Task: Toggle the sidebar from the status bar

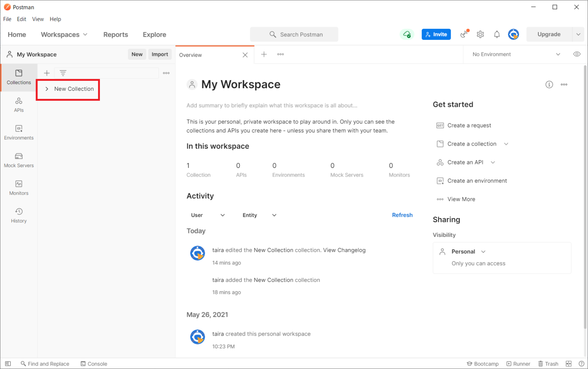Action: pyautogui.click(x=8, y=364)
